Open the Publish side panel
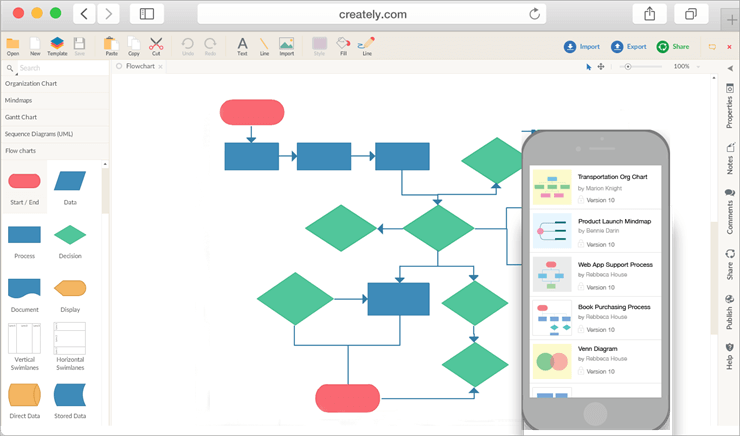Viewport: 740px width, 436px height. 730,311
